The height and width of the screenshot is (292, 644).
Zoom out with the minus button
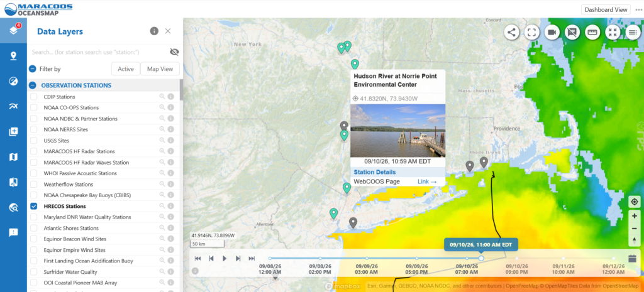coord(635,229)
